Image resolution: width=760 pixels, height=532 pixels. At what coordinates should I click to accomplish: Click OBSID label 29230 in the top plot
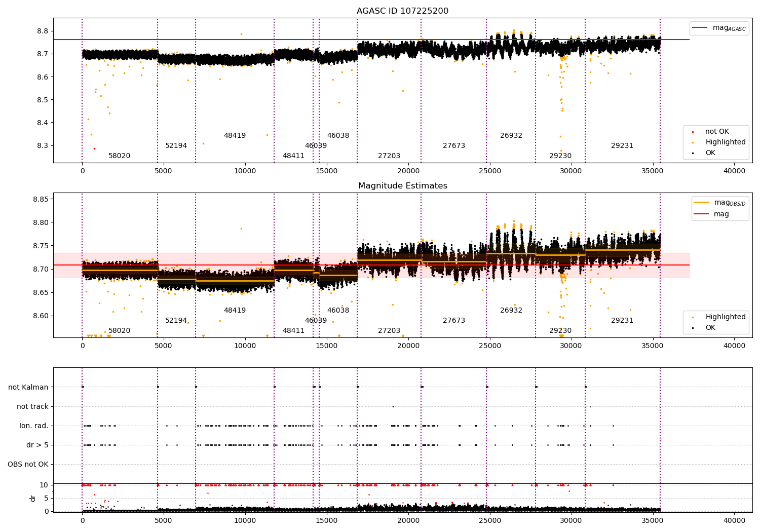(x=560, y=156)
